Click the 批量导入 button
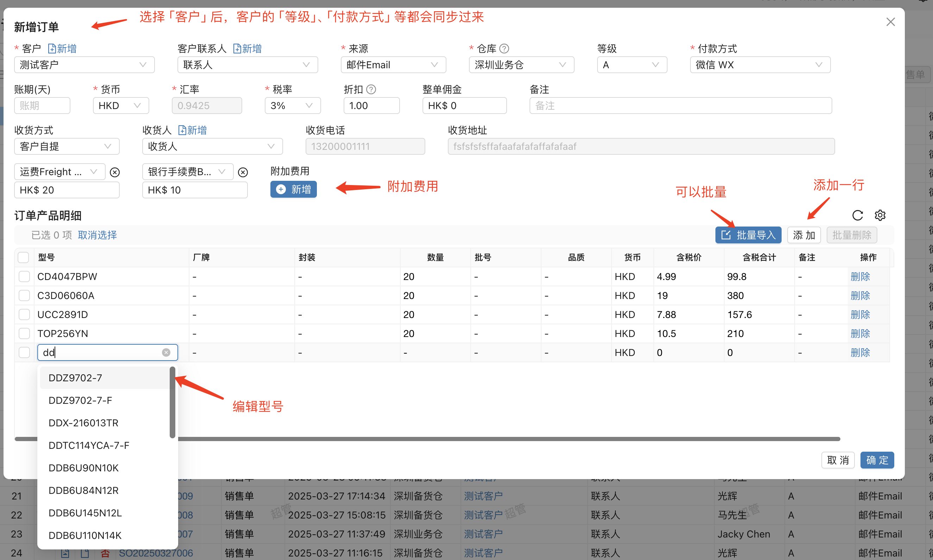 [x=748, y=235]
